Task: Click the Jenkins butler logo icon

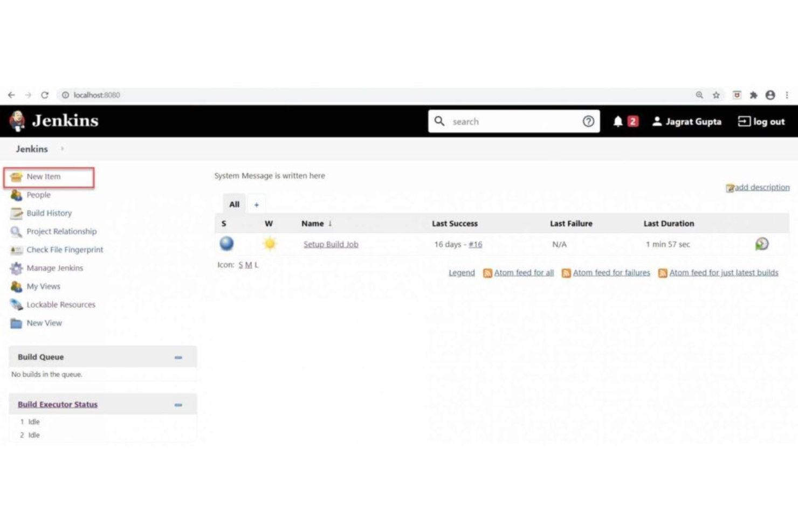Action: (17, 121)
